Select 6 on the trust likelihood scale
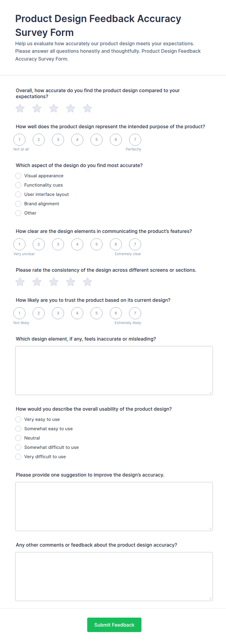The width and height of the screenshot is (226, 644). [x=116, y=313]
